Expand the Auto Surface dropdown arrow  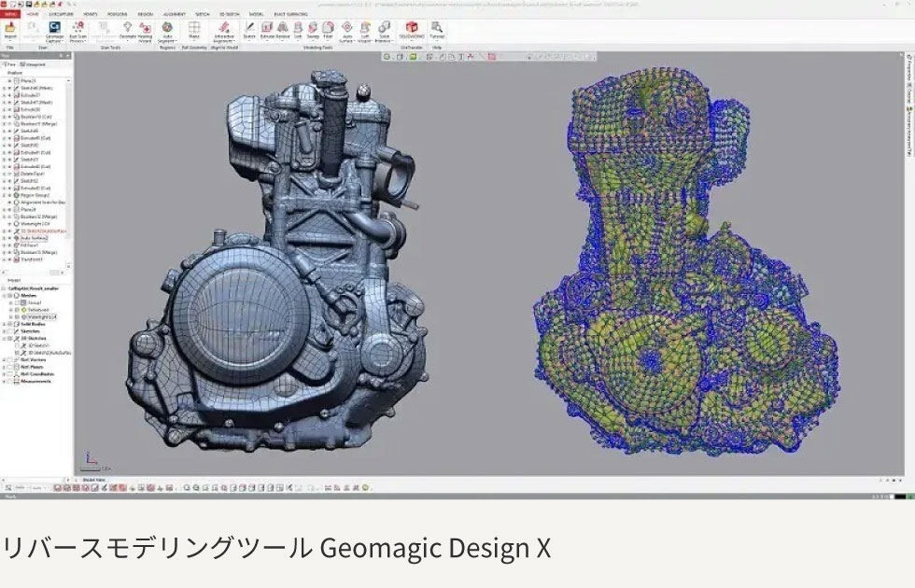[356, 41]
